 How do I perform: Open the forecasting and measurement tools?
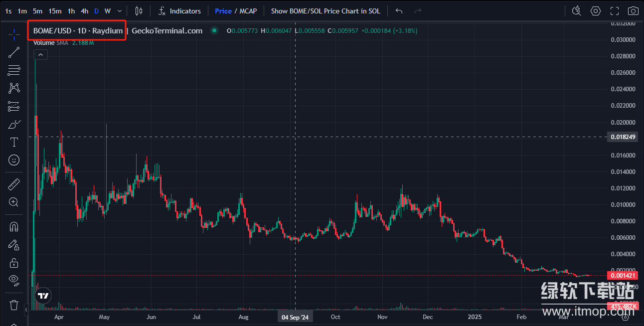(x=14, y=106)
